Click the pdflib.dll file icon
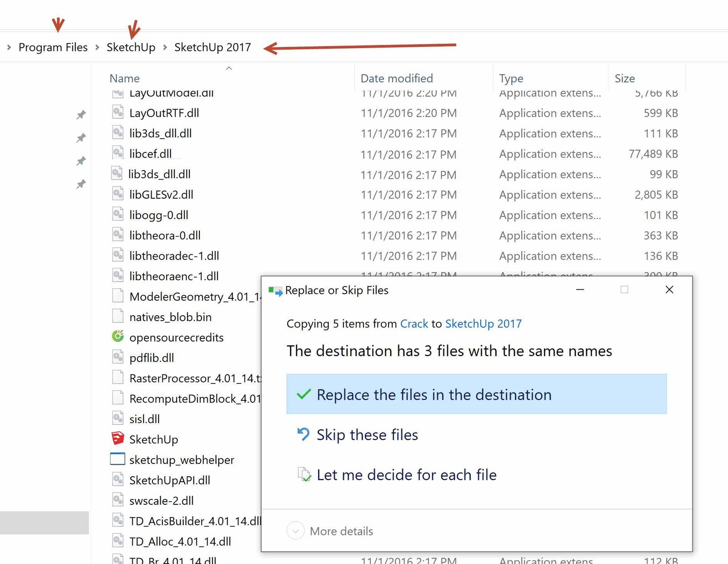728x564 pixels. coord(118,357)
